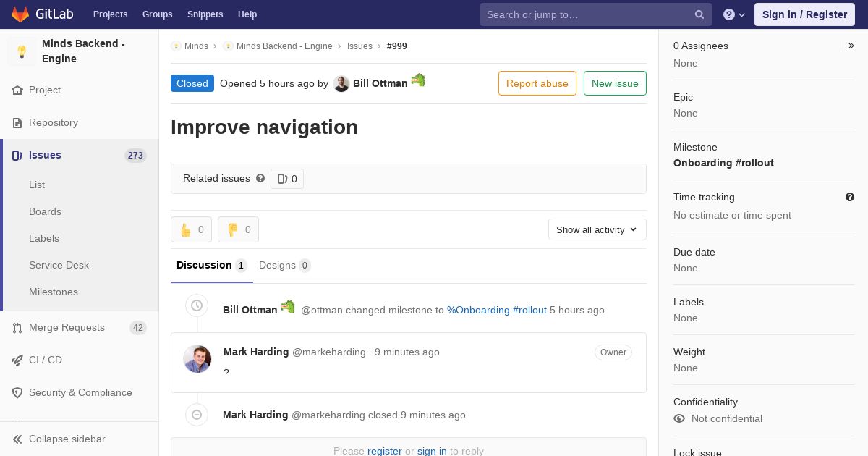Click the closed event circle icon
Image resolution: width=868 pixels, height=456 pixels.
tap(197, 415)
